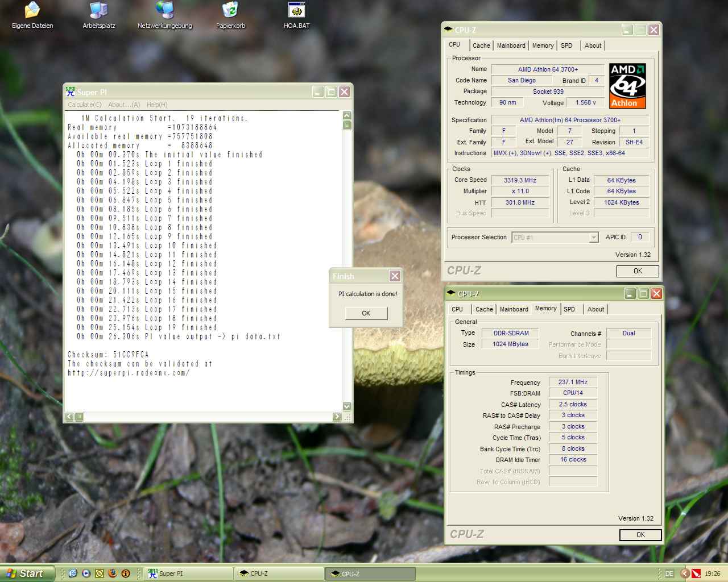The height and width of the screenshot is (582, 728).
Task: Click the Voltage 1.568 v value
Action: (x=585, y=102)
